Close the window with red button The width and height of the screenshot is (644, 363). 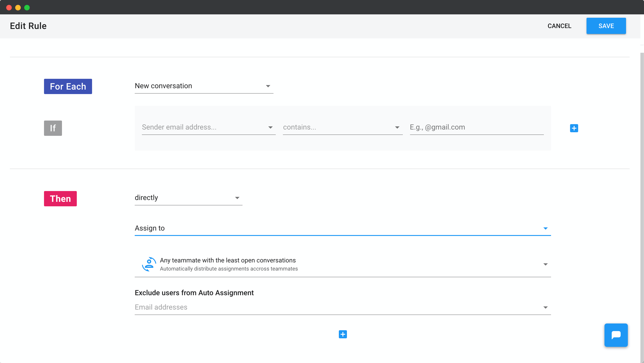point(9,7)
